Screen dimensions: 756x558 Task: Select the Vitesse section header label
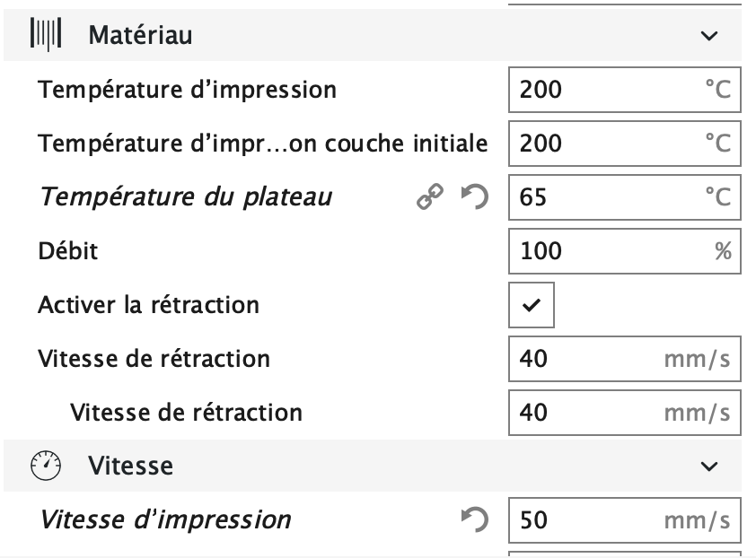tap(131, 466)
